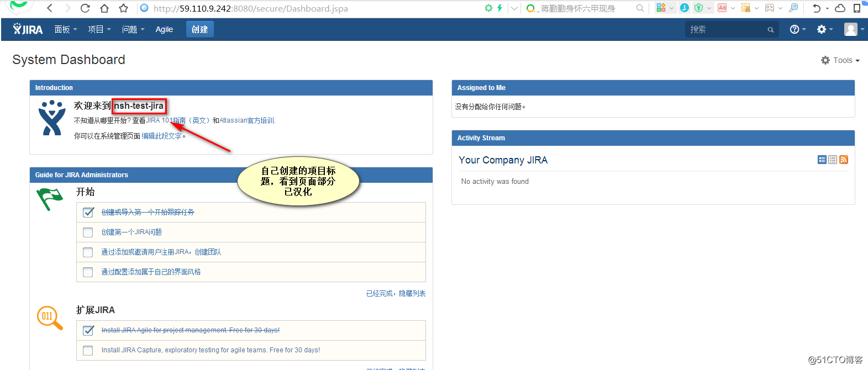The height and width of the screenshot is (370, 868).
Task: Click the search magnifier in browser search box
Action: pyautogui.click(x=640, y=8)
